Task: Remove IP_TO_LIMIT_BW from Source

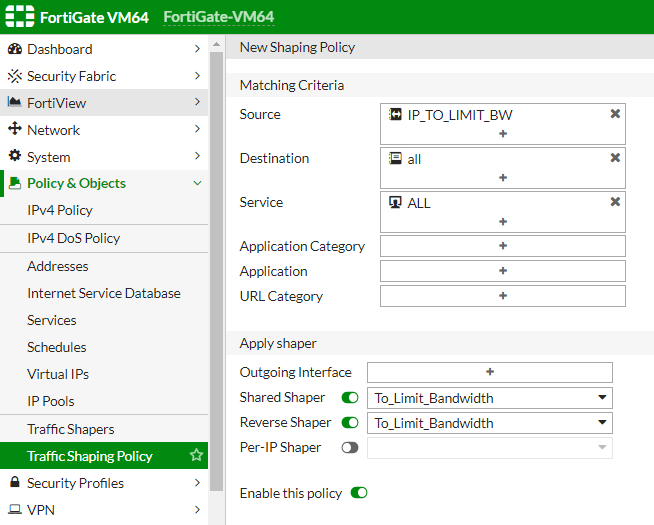Action: tap(615, 114)
